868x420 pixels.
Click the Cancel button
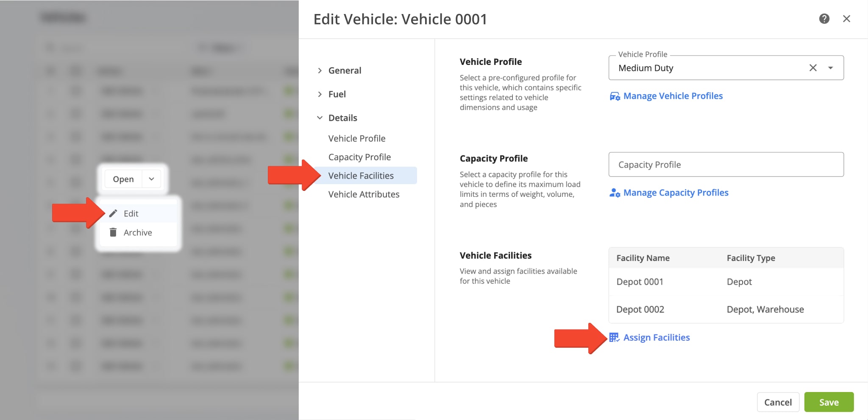(778, 402)
